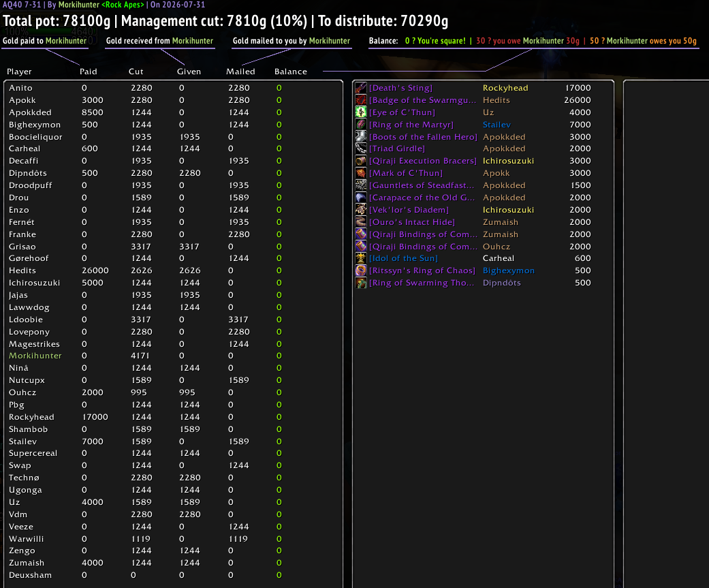This screenshot has height=588, width=709.
Task: Select the Grisao player name
Action: tap(22, 247)
